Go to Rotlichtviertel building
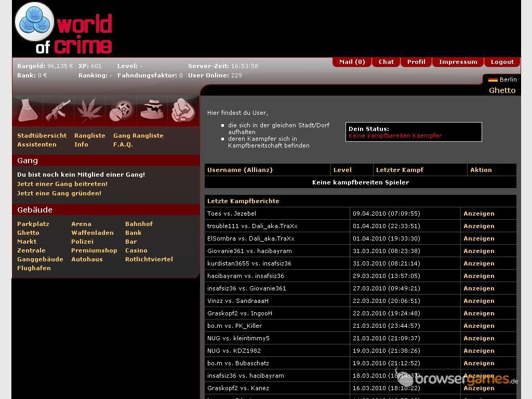The width and height of the screenshot is (532, 399). (149, 259)
